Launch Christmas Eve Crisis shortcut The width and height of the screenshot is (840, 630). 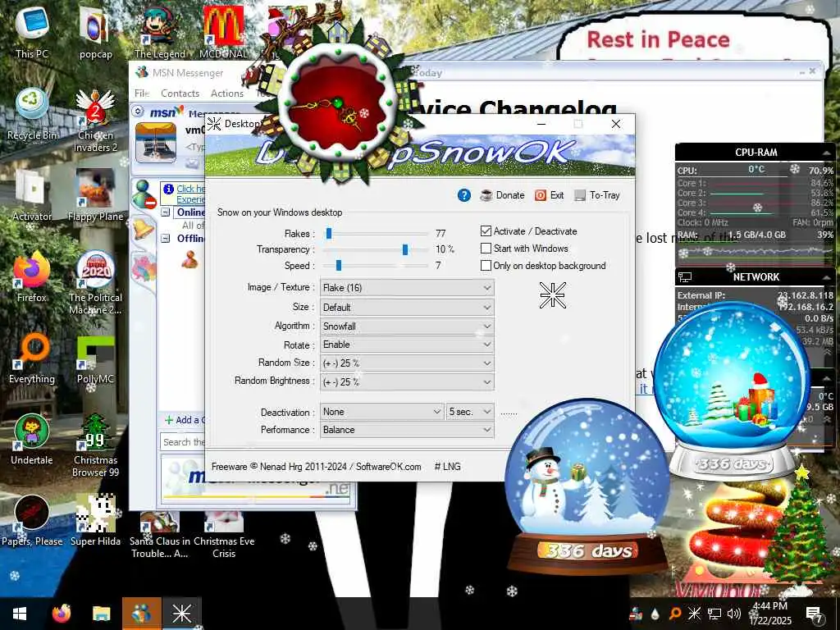[x=224, y=533]
